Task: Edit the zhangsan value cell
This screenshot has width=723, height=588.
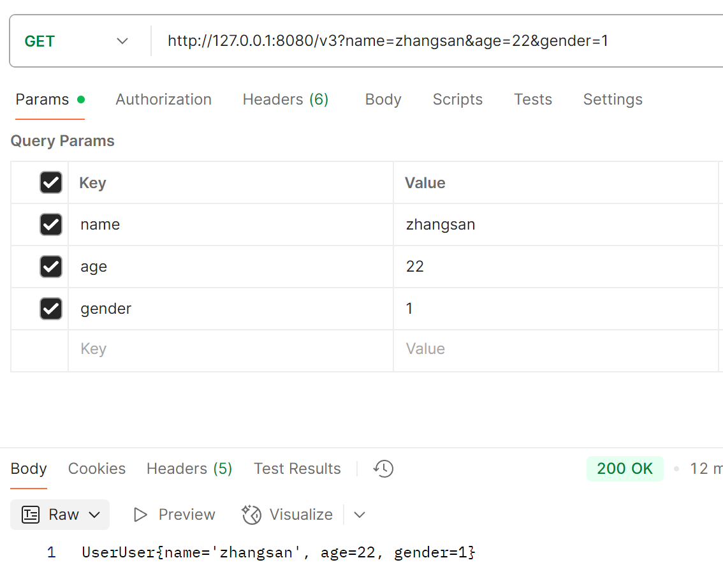Action: tap(555, 224)
